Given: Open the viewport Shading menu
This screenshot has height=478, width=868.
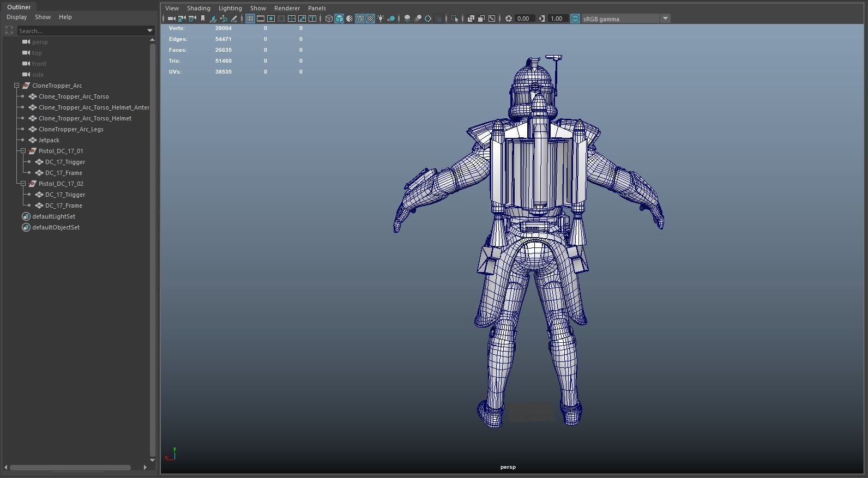Looking at the screenshot, I should pos(198,8).
